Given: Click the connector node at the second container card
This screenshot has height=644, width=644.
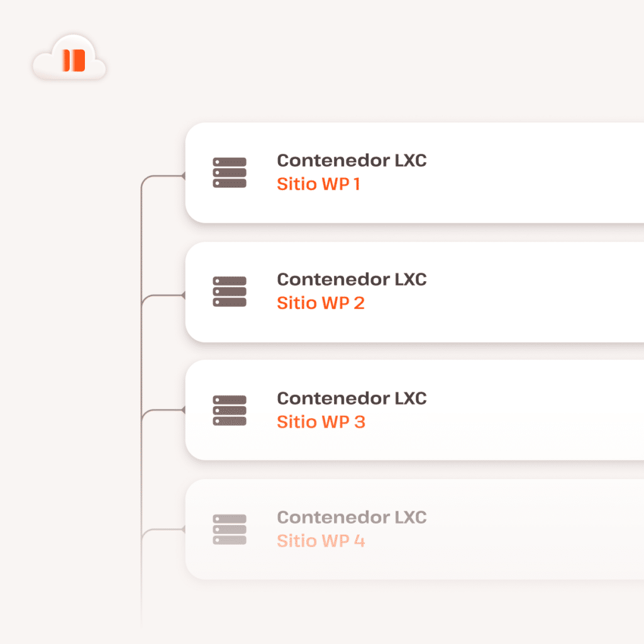Looking at the screenshot, I should click(x=184, y=294).
